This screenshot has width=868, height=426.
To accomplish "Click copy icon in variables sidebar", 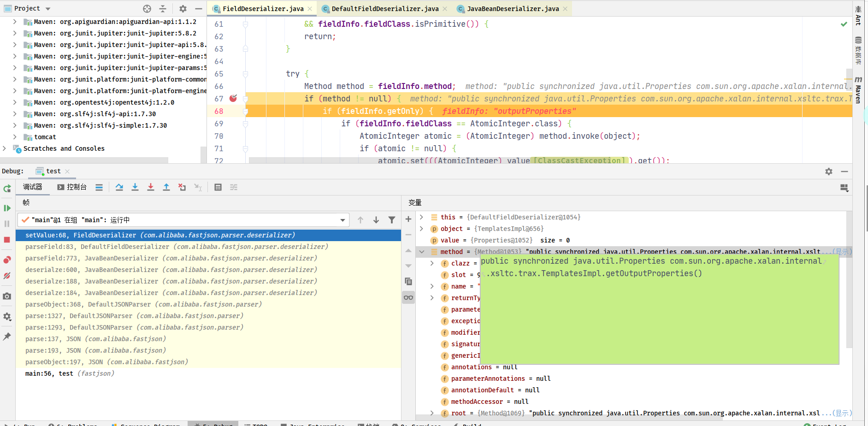I will (x=408, y=281).
